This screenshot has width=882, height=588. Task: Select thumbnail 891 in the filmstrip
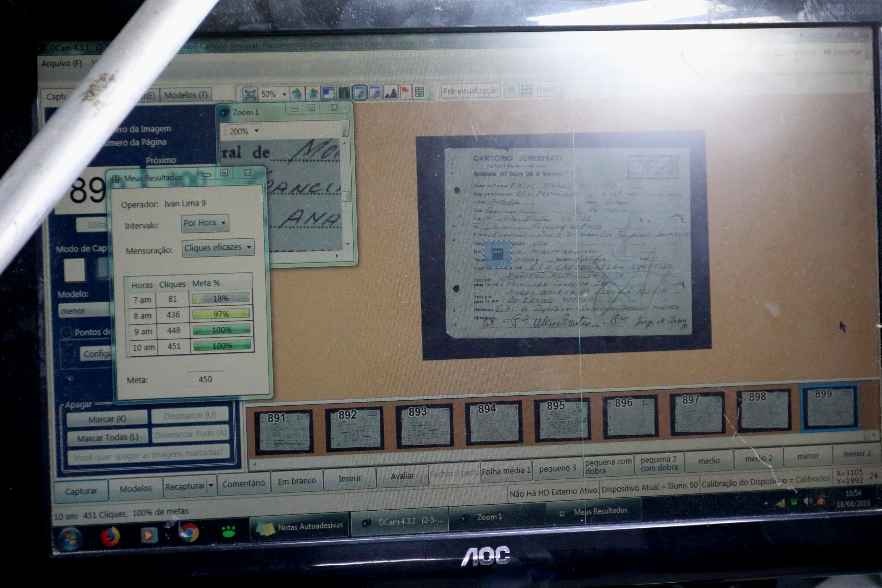click(x=284, y=432)
